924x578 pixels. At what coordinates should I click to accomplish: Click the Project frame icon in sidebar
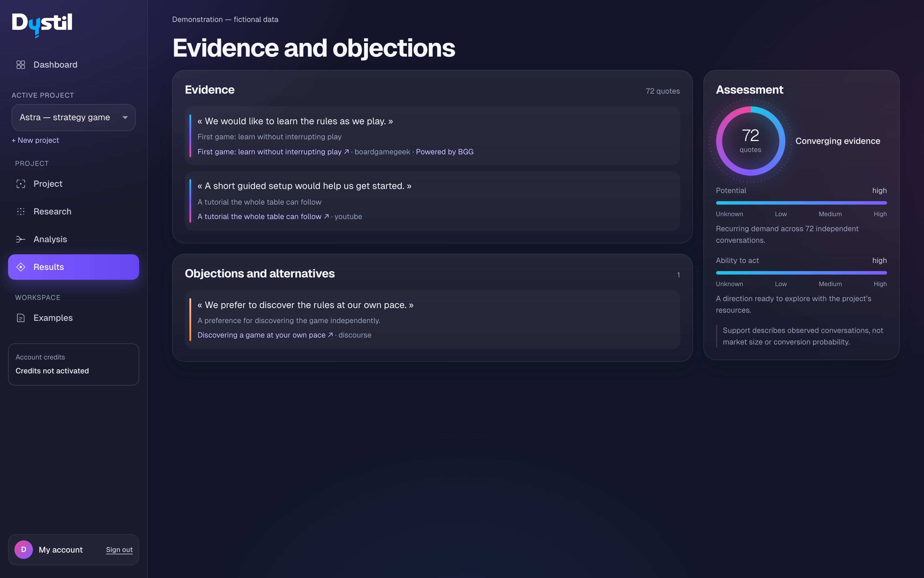click(x=21, y=184)
